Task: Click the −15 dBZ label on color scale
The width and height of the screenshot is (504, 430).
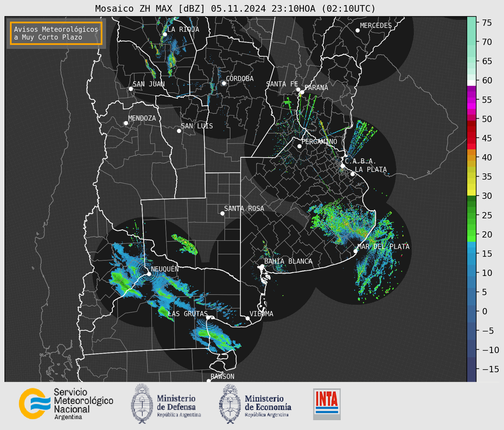Action: pyautogui.click(x=490, y=369)
